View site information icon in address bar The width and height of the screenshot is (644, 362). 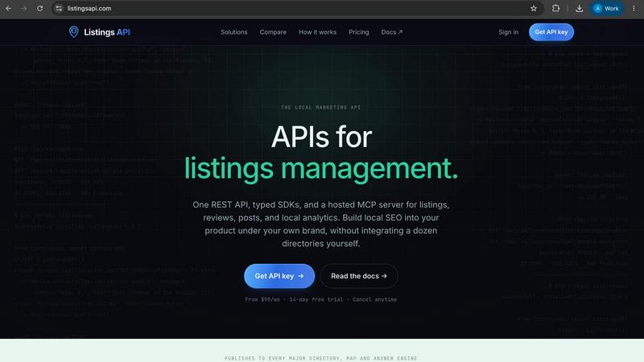(x=59, y=8)
